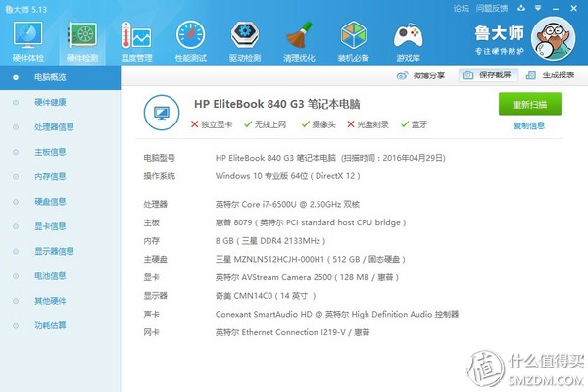
Task: Generate report with 生成报表 button
Action: point(550,75)
